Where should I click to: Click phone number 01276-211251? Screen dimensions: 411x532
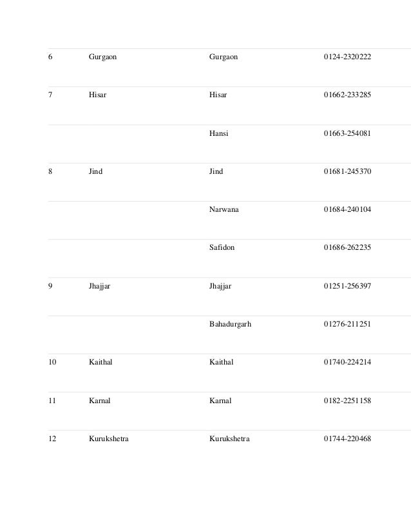pos(347,324)
